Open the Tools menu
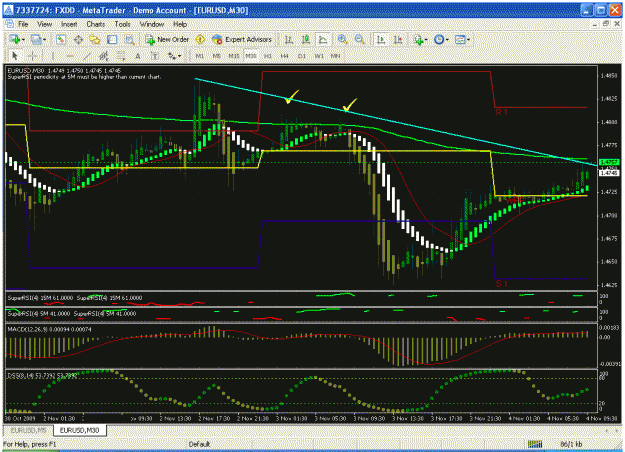Image resolution: width=625 pixels, height=452 pixels. click(x=122, y=24)
